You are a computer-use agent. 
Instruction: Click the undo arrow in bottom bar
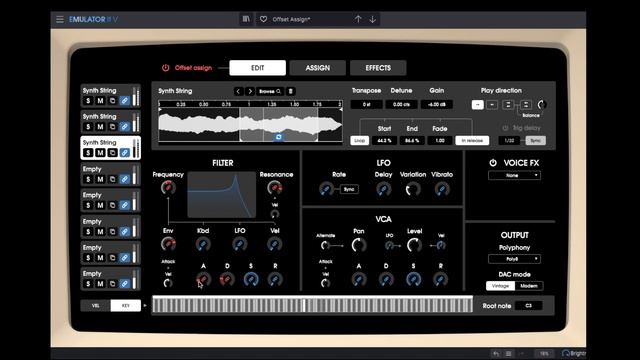tap(496, 353)
